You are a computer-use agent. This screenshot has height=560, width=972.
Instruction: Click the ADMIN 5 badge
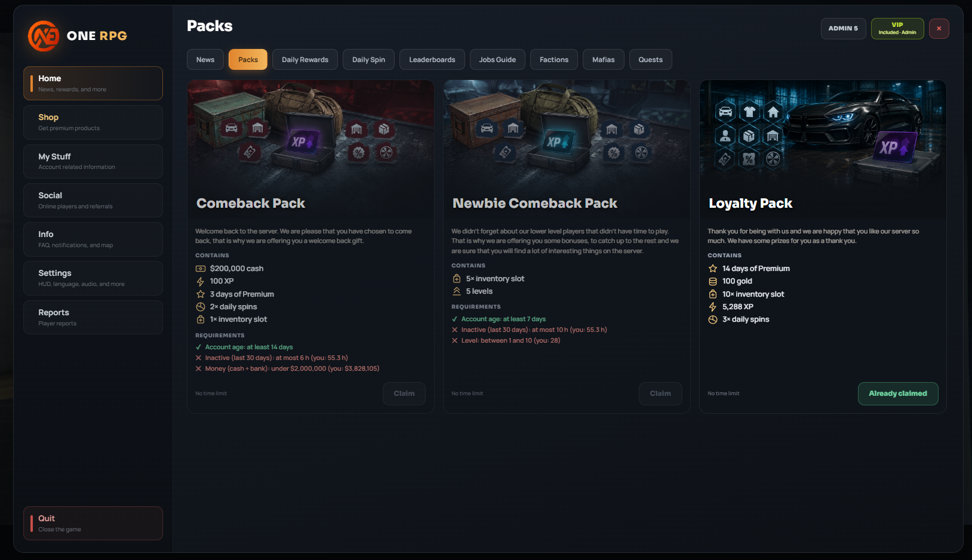pyautogui.click(x=843, y=29)
